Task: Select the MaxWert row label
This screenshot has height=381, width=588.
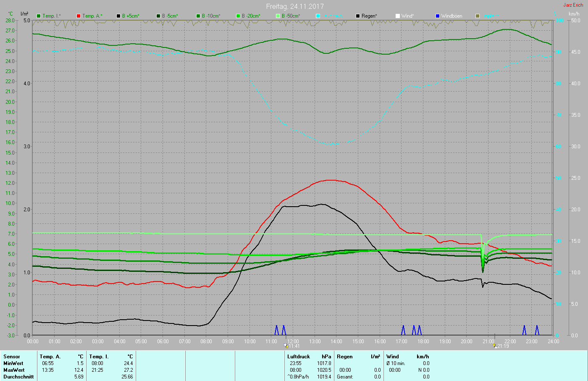Action: [14, 370]
